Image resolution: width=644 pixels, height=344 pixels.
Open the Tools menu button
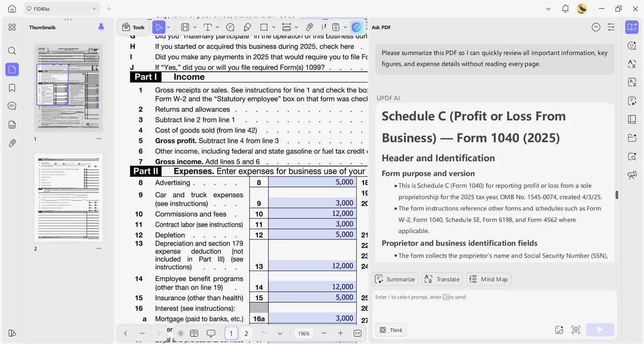(x=133, y=27)
